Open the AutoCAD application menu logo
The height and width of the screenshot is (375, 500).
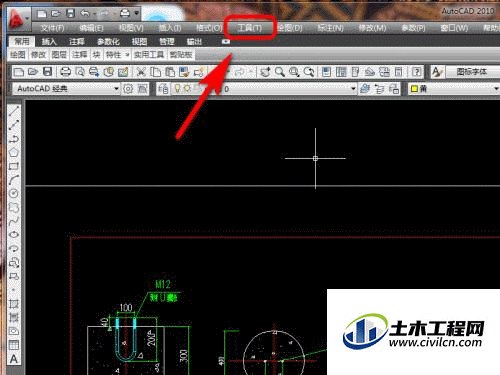[x=16, y=19]
